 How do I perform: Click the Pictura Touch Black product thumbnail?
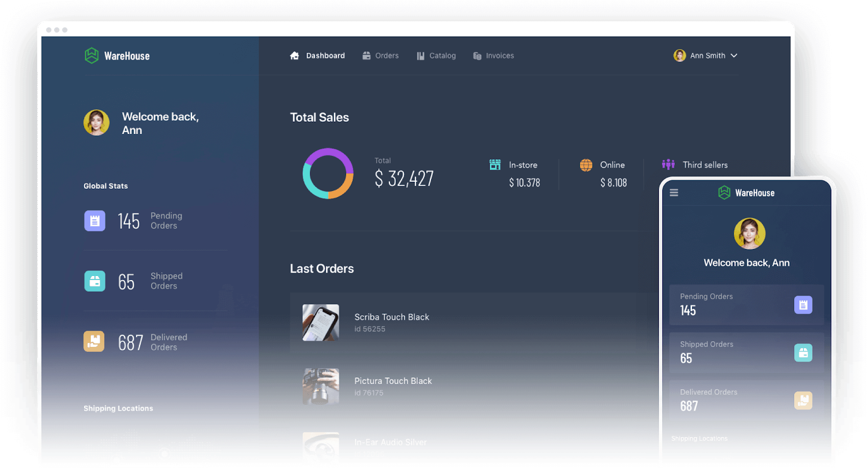321,386
